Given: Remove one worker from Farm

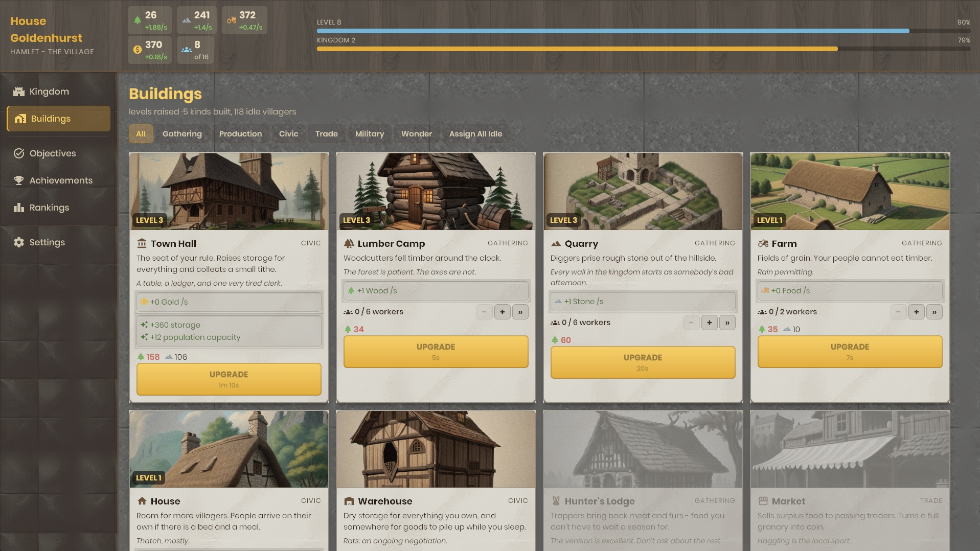Looking at the screenshot, I should (x=898, y=312).
